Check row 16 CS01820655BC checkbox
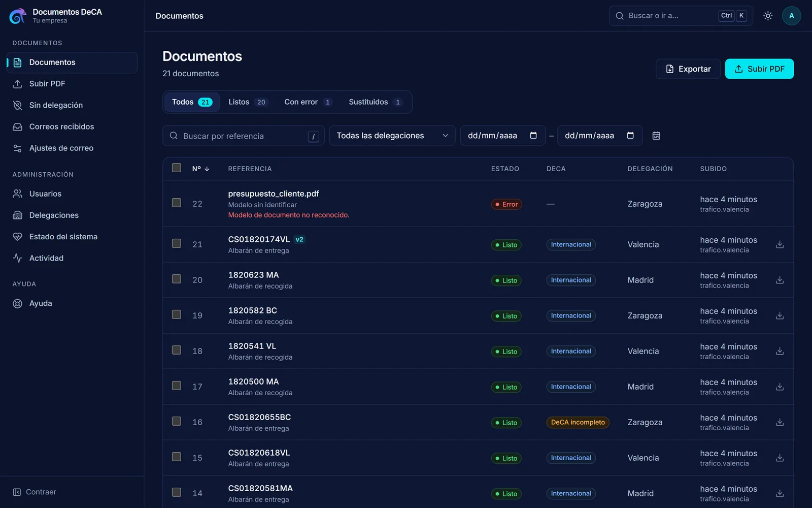 click(x=177, y=421)
